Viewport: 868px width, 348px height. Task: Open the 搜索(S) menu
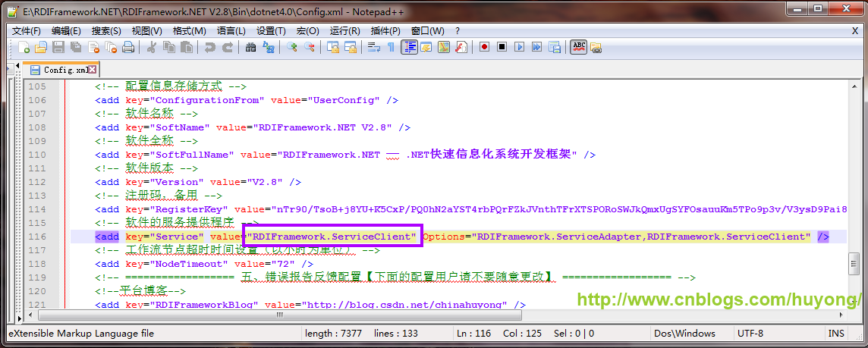[106, 31]
